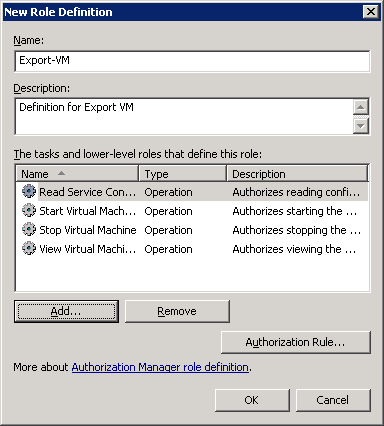Click the gear icon beside Read Service Con...
The width and height of the screenshot is (384, 426).
[x=29, y=191]
